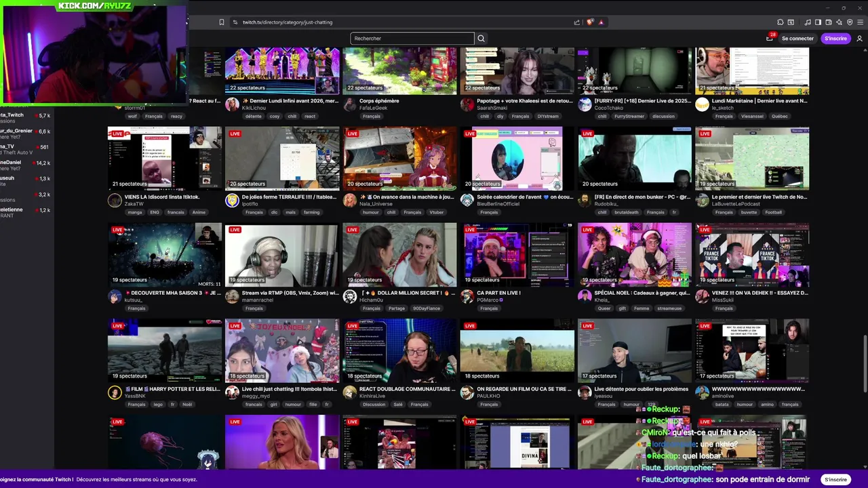Viewport: 868px width, 488px height.
Task: Select the 'manga' tag under ZakaTW
Action: [134, 212]
